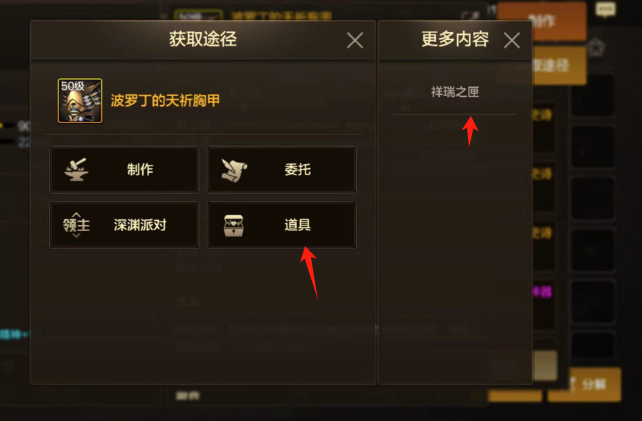
Task: Click the purple 神器 label
Action: [542, 292]
